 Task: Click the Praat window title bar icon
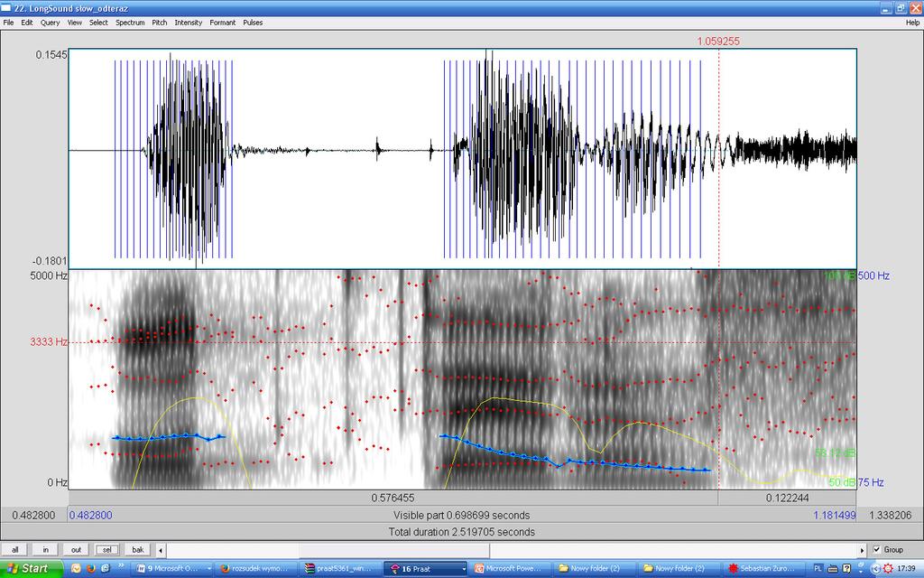(6, 8)
